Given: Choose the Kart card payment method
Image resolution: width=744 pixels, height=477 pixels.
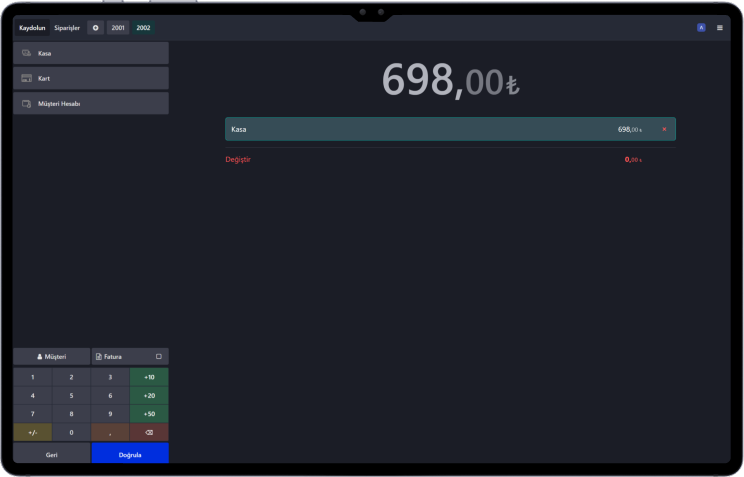Looking at the screenshot, I should (90, 78).
